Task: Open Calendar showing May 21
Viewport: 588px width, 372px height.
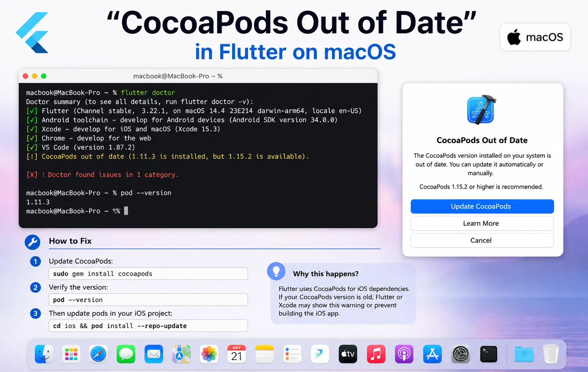Action: tap(237, 354)
